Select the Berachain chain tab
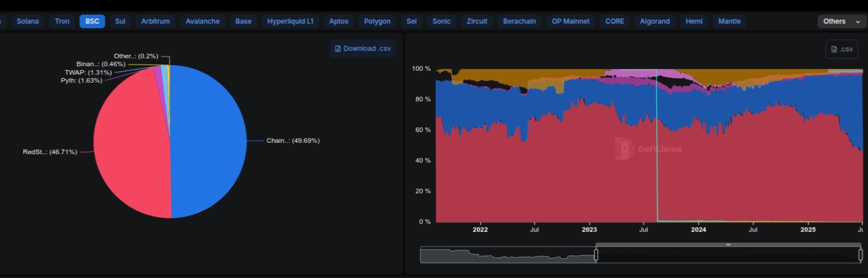Image resolution: width=868 pixels, height=278 pixels. pyautogui.click(x=519, y=21)
